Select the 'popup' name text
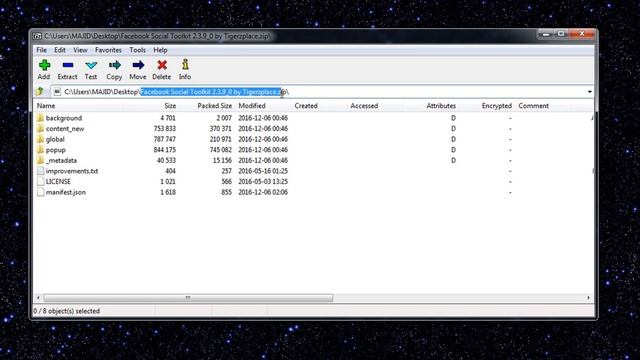 pos(56,150)
